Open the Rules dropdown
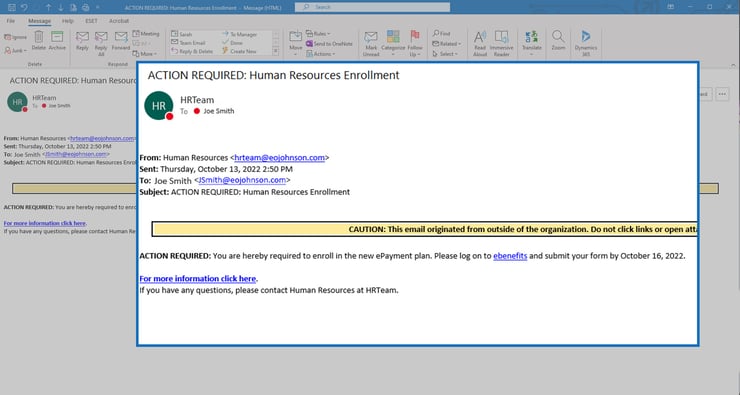The width and height of the screenshot is (740, 395). point(318,34)
